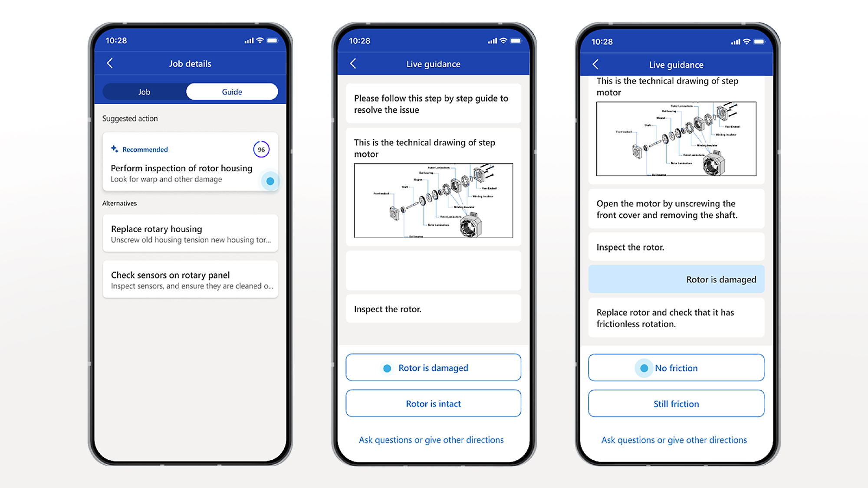The width and height of the screenshot is (868, 488).
Task: Click Rotor is damaged button on center screen
Action: [x=434, y=368]
